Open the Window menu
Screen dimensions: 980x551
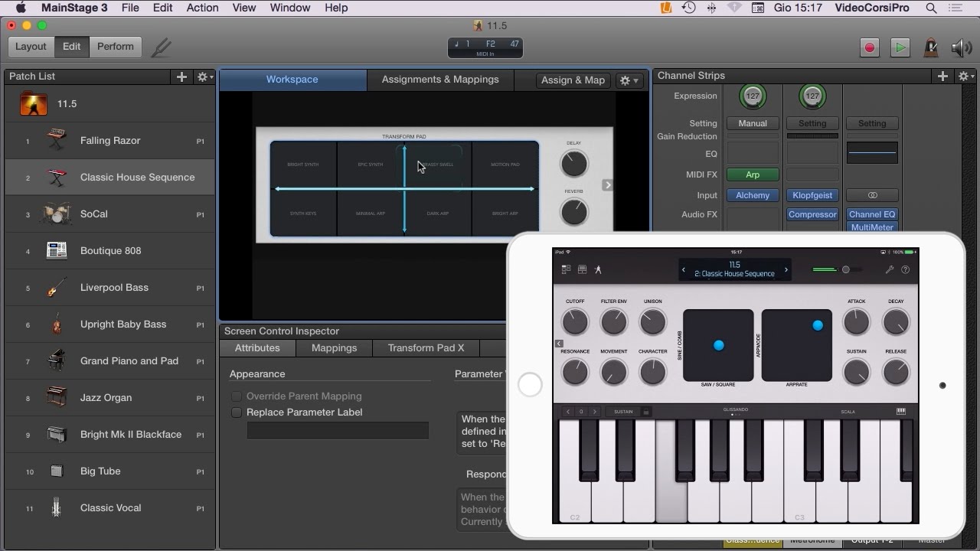289,8
